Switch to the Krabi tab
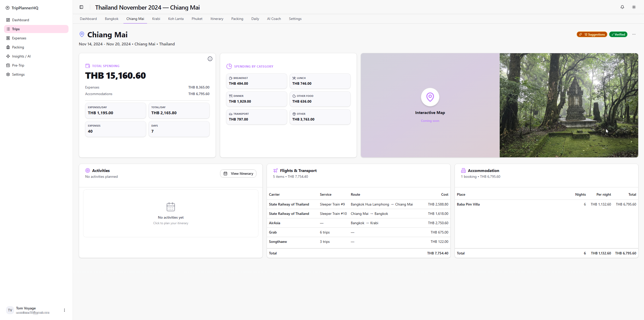Viewport: 644px width, 320px height. (156, 19)
